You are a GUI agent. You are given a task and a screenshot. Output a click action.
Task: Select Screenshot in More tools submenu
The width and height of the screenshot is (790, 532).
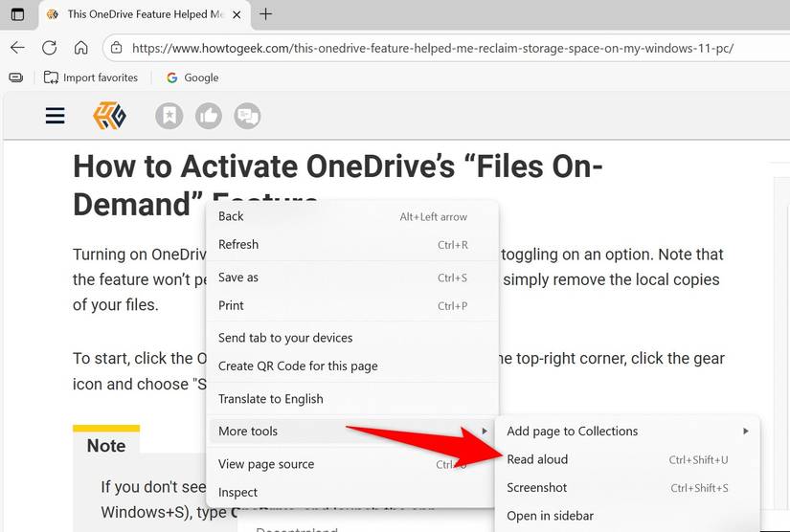click(x=627, y=487)
